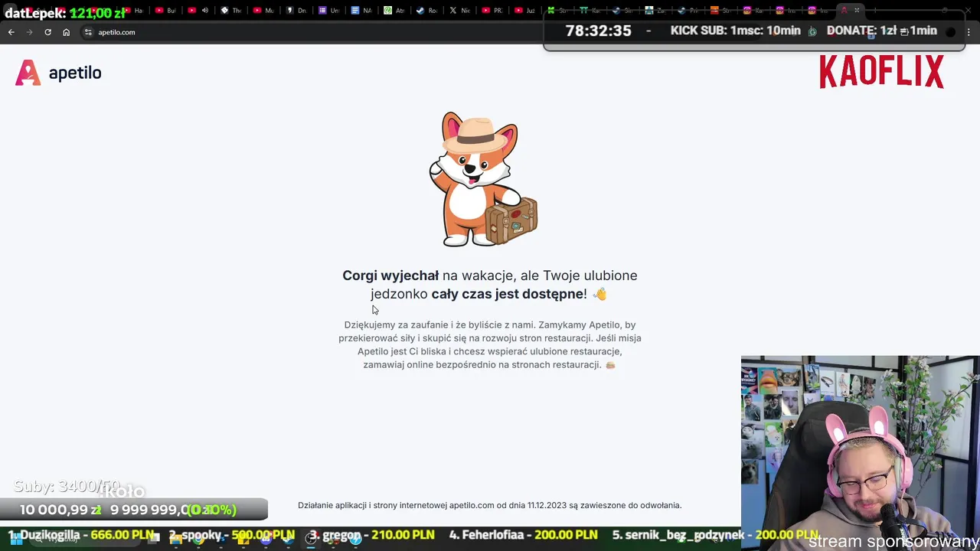Switch to the Instagram tab labeled Kar
Viewport: 980px width, 551px height.
[753, 11]
